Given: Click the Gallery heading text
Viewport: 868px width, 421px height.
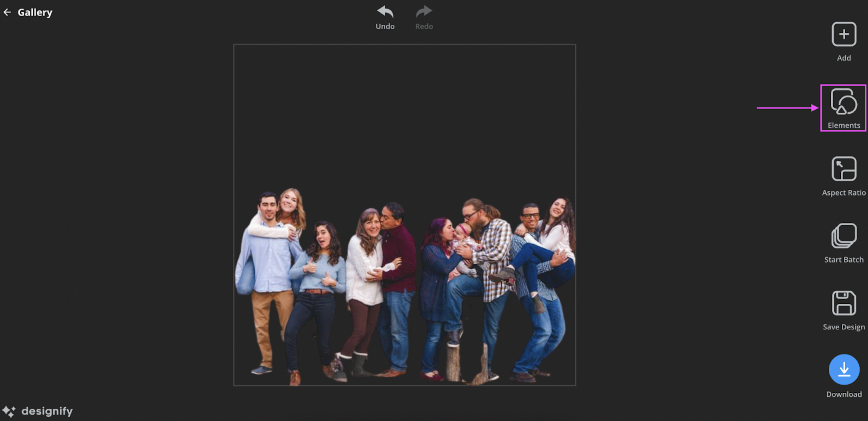Looking at the screenshot, I should pos(35,13).
